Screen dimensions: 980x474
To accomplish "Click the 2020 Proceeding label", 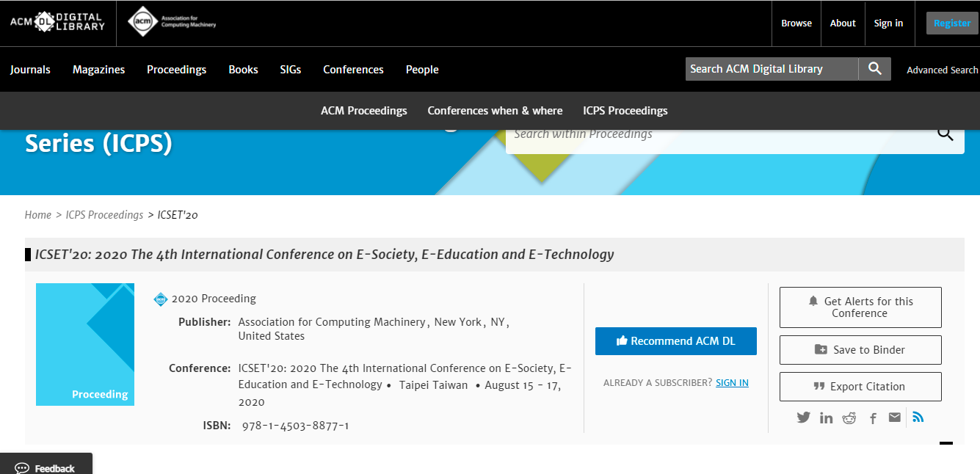I will (x=214, y=299).
